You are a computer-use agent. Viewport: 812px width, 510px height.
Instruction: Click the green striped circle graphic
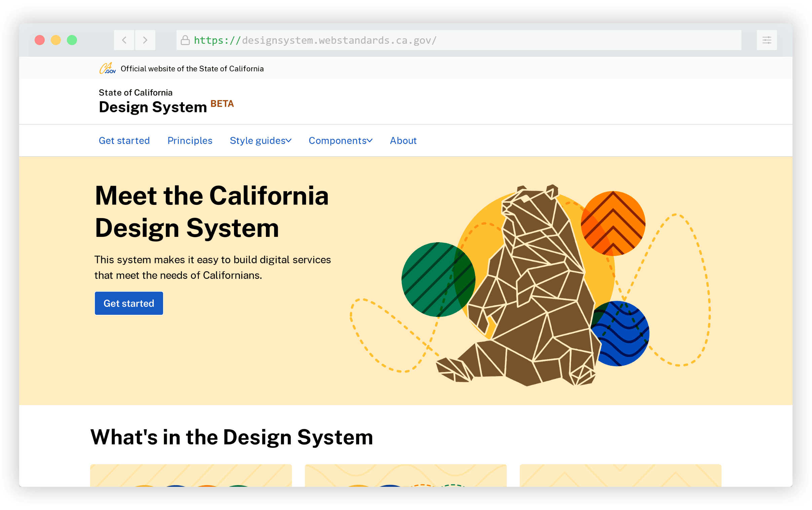[438, 280]
